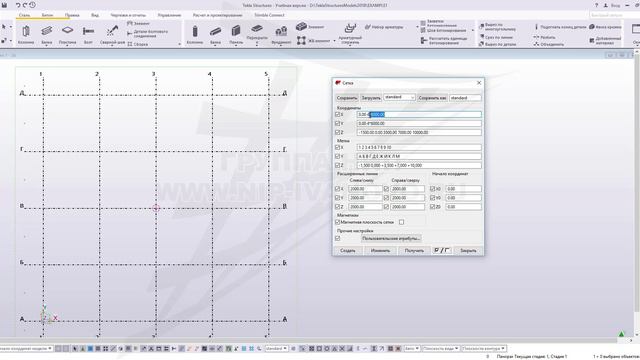Viewport: 640px width, 360px height.
Task: Open the standard dropdown in bottom toolbar
Action: pos(276,349)
